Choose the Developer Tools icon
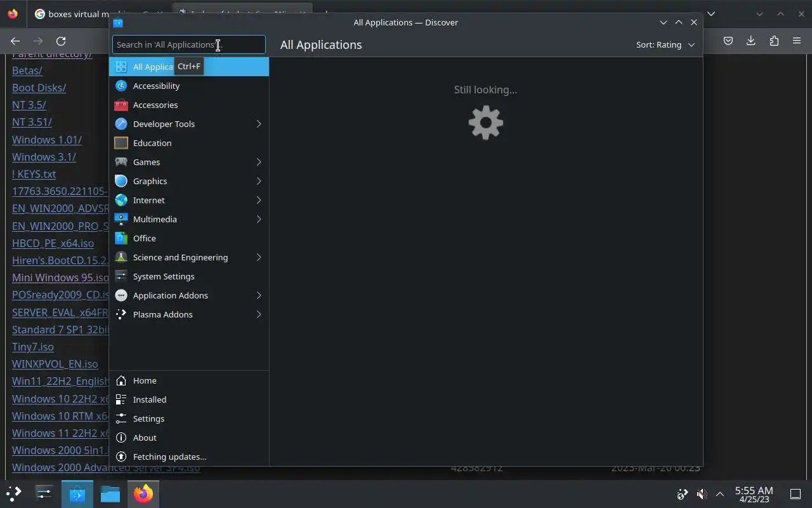 (121, 124)
